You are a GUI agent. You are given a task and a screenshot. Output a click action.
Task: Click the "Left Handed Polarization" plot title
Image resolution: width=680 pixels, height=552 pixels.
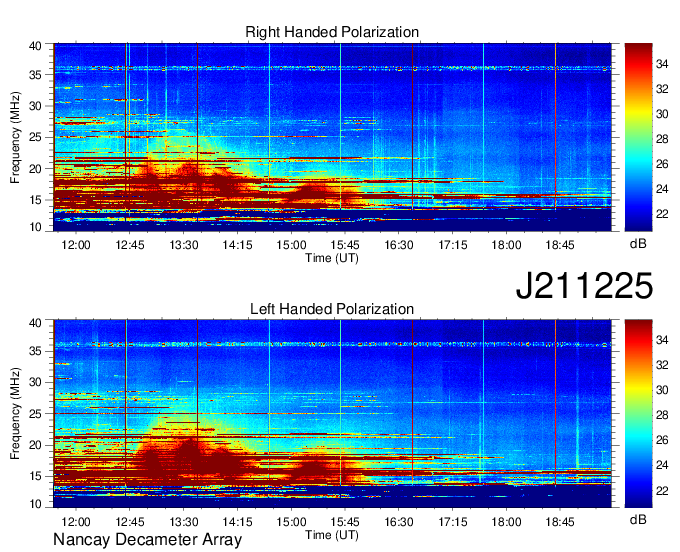332,309
